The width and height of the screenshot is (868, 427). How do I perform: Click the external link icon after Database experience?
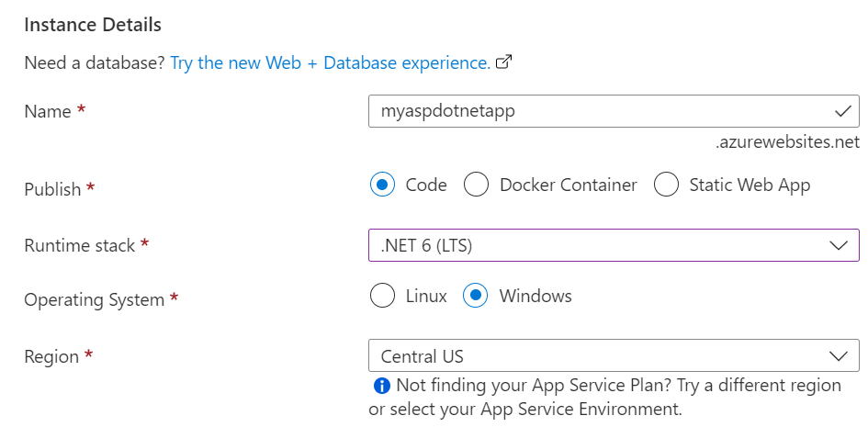pos(503,63)
